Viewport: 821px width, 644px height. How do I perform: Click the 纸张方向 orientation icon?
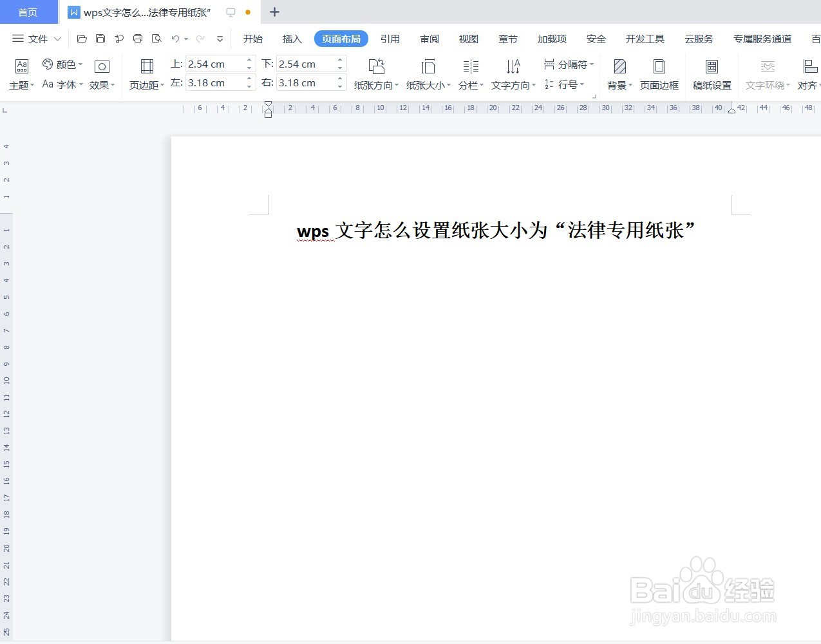pos(377,66)
